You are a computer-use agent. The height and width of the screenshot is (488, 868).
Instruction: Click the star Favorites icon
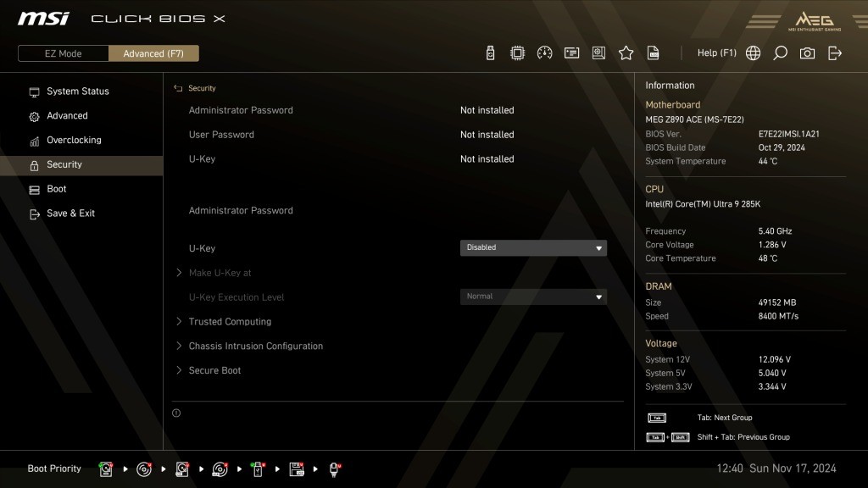(626, 53)
